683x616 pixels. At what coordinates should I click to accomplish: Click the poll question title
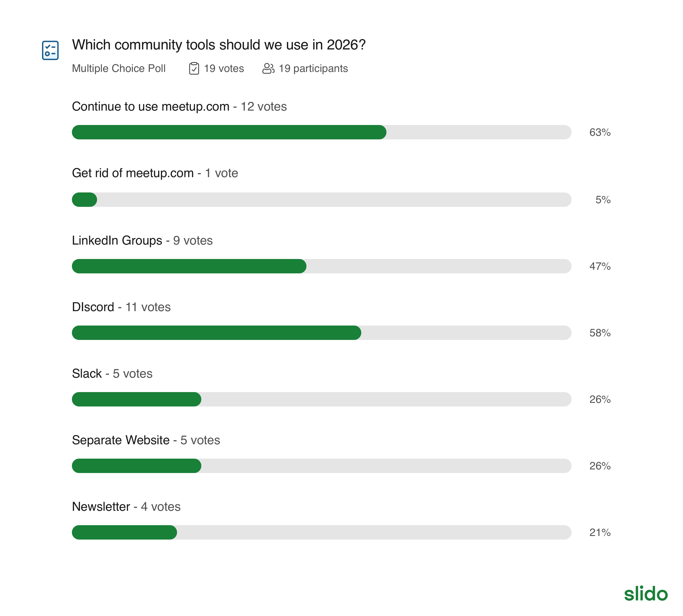click(x=219, y=45)
